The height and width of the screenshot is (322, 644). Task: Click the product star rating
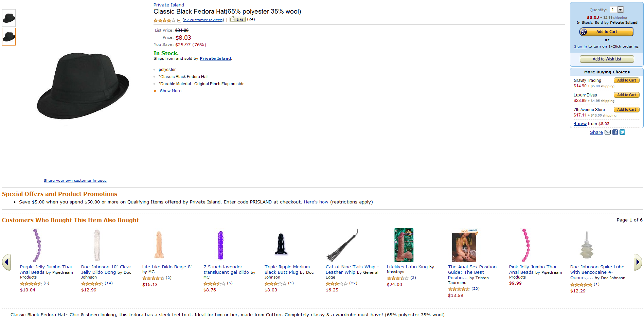click(164, 20)
